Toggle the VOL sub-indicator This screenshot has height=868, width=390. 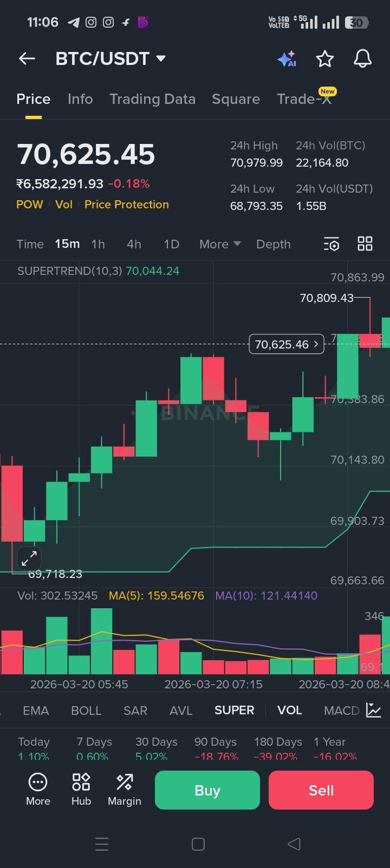289,711
